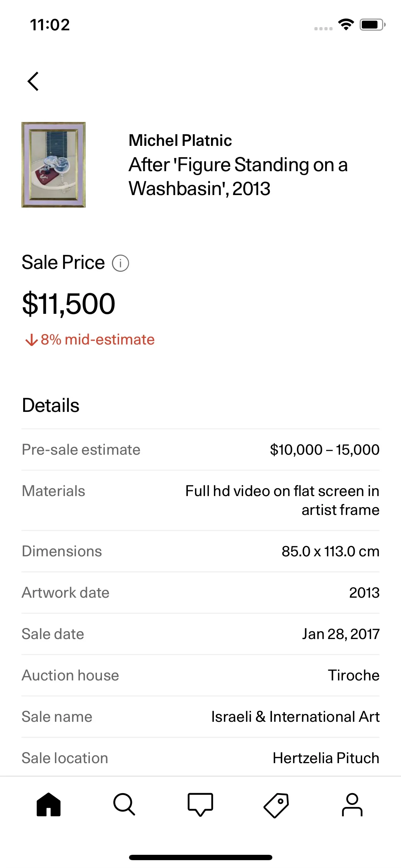This screenshot has height=868, width=401.
Task: Open the Profile tab
Action: (x=352, y=805)
